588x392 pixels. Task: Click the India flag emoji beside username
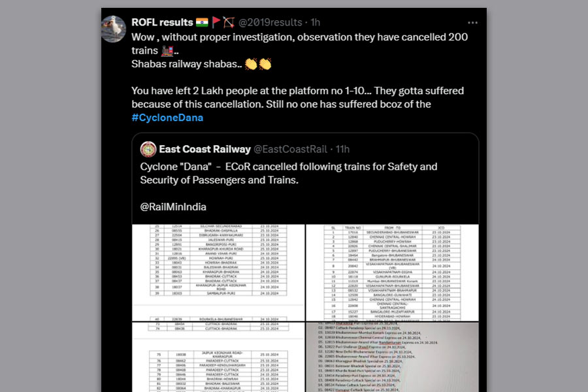coord(201,22)
